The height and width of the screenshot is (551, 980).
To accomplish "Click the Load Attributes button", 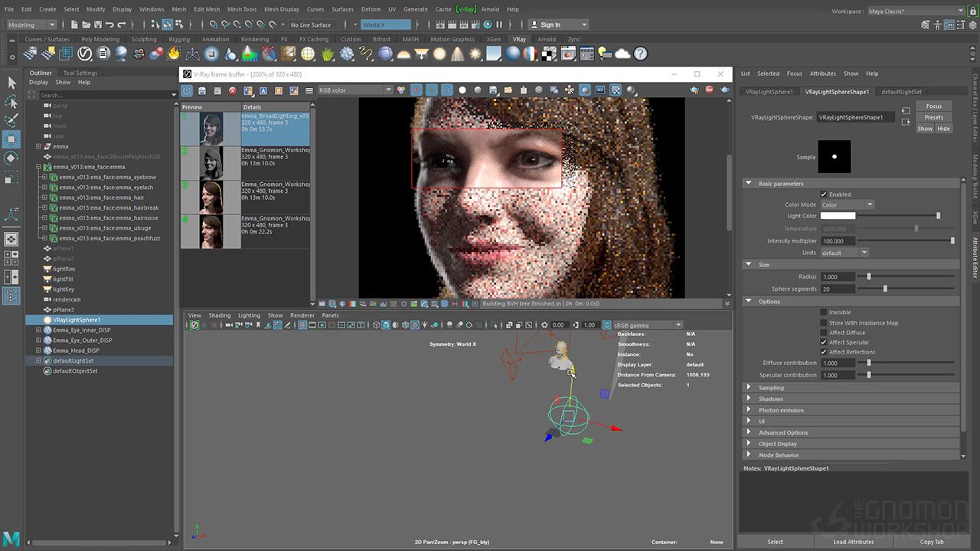I will coord(853,542).
